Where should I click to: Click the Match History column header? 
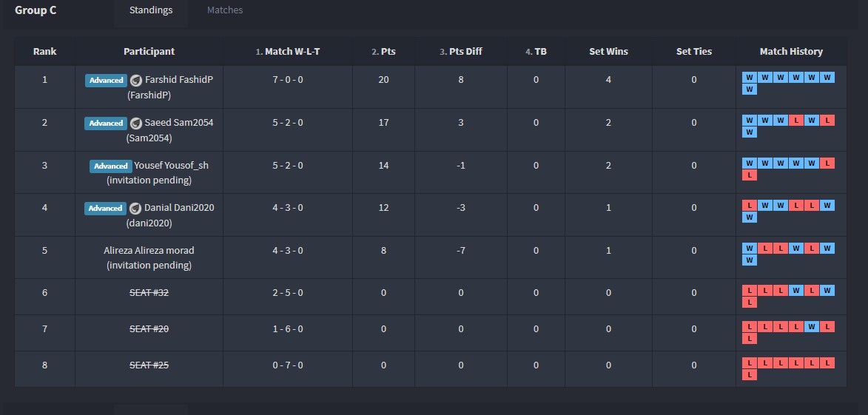[791, 52]
